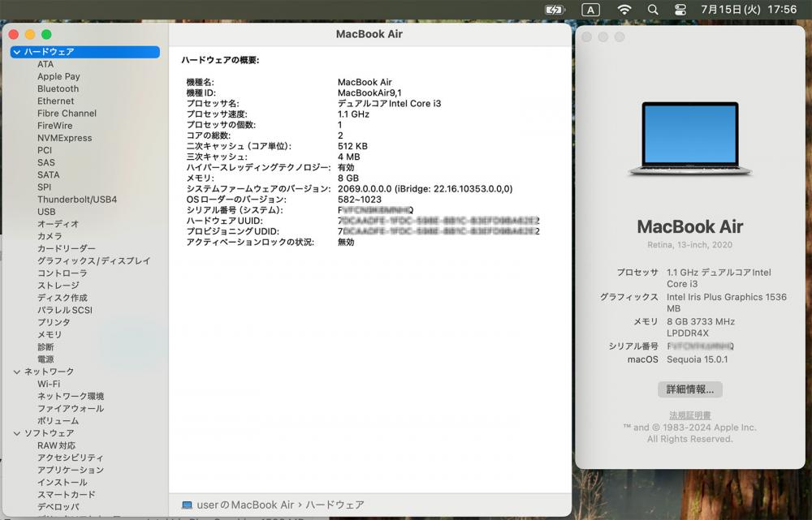Click the date and time 7月15日(火) 17:56

click(749, 10)
